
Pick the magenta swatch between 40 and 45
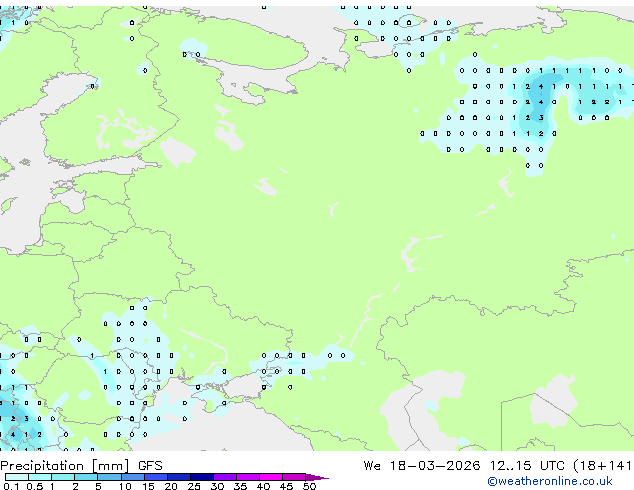click(271, 477)
